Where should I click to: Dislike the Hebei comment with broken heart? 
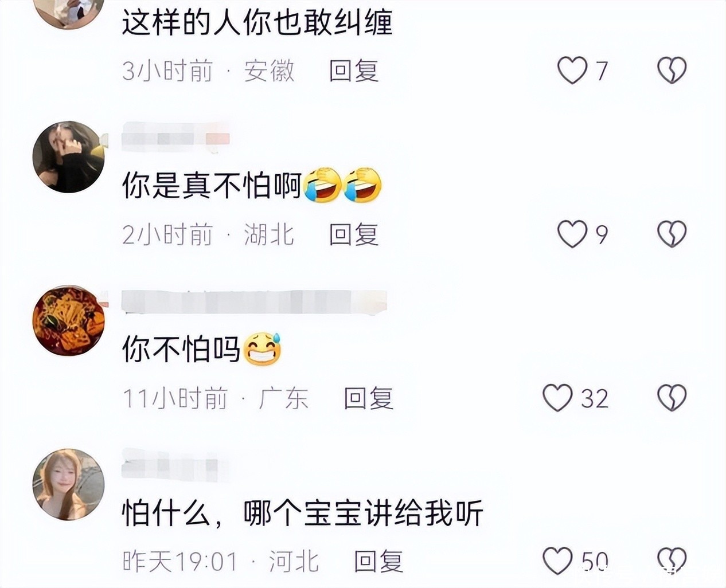672,560
